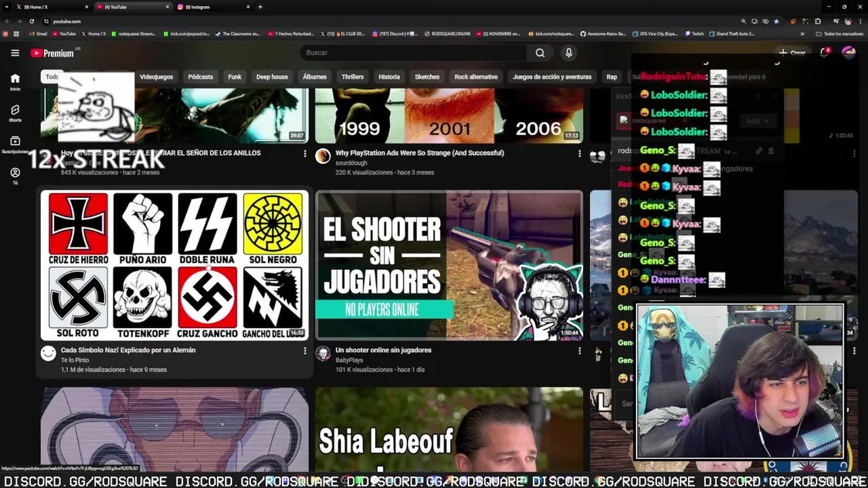This screenshot has width=868, height=488.
Task: Open more options for Señor de los Anillos video
Action: pyautogui.click(x=304, y=154)
